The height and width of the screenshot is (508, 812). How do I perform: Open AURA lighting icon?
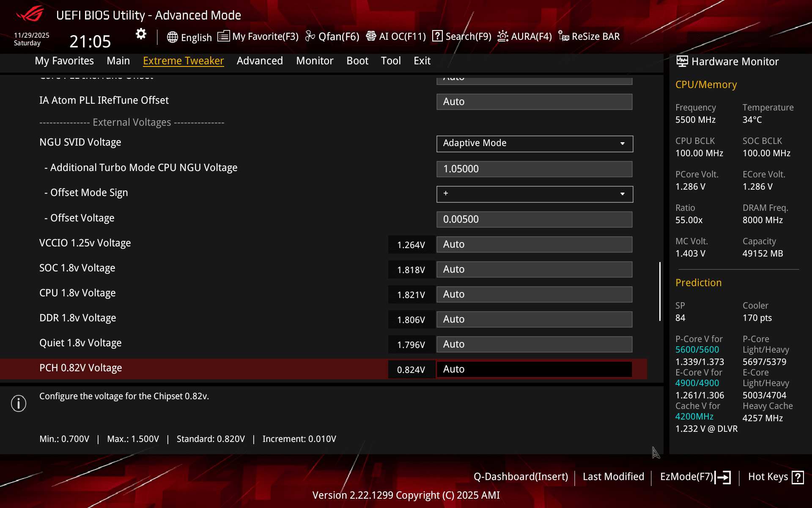pyautogui.click(x=502, y=36)
